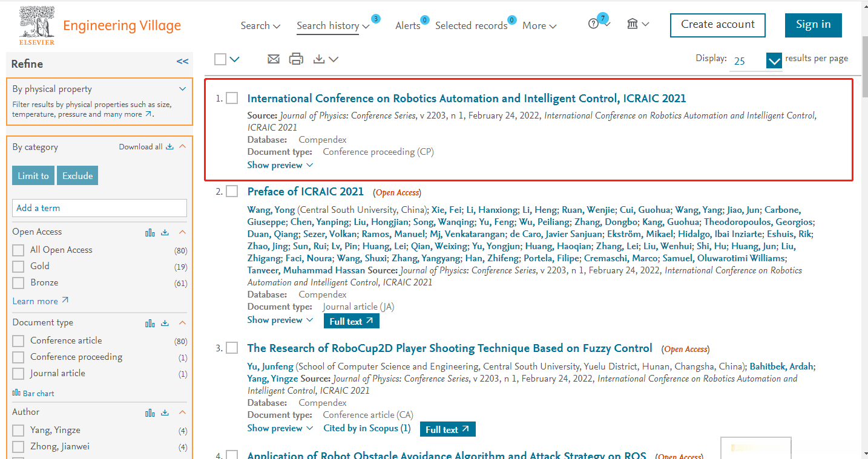Check the Gold open access filter
Viewport: 868px width, 459px height.
click(18, 266)
